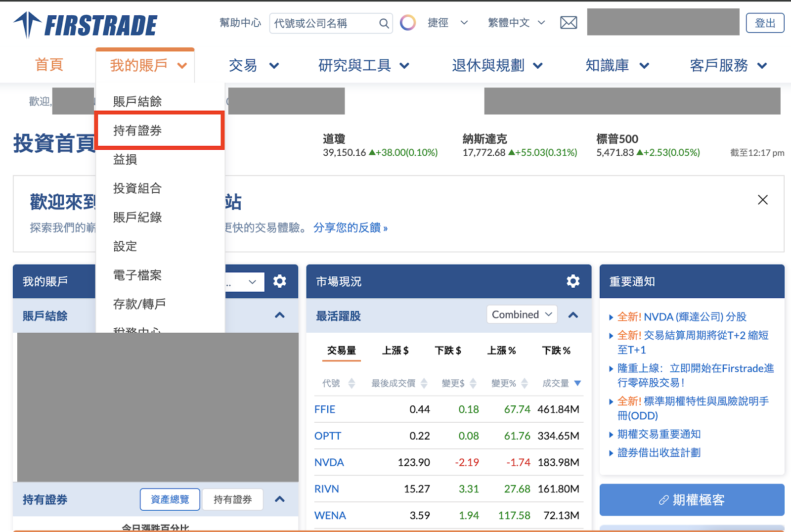Collapse the 最活躍股 section

pos(573,315)
